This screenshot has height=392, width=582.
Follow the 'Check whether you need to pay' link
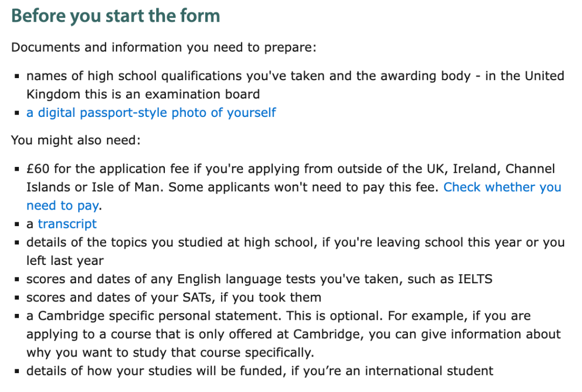pyautogui.click(x=502, y=187)
